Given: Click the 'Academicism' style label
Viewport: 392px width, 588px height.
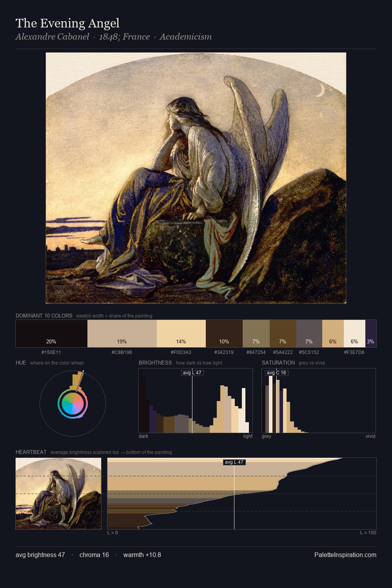Looking at the screenshot, I should tap(185, 37).
